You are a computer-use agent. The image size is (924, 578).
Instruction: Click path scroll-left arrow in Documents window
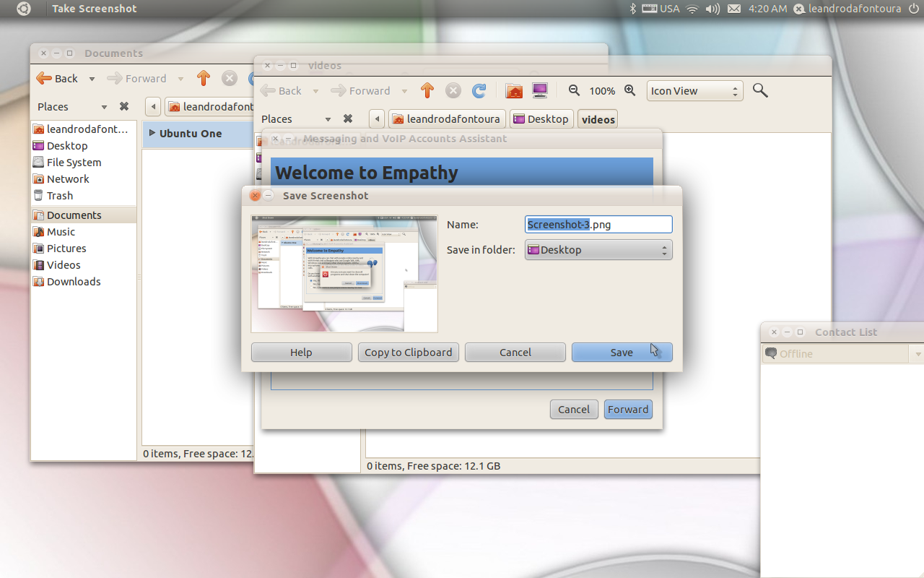coord(152,107)
